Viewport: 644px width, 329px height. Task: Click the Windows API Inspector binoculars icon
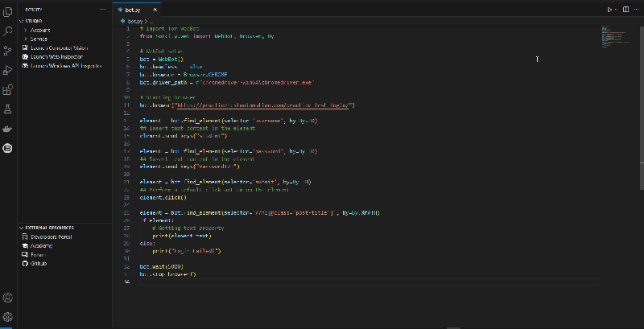(25, 66)
